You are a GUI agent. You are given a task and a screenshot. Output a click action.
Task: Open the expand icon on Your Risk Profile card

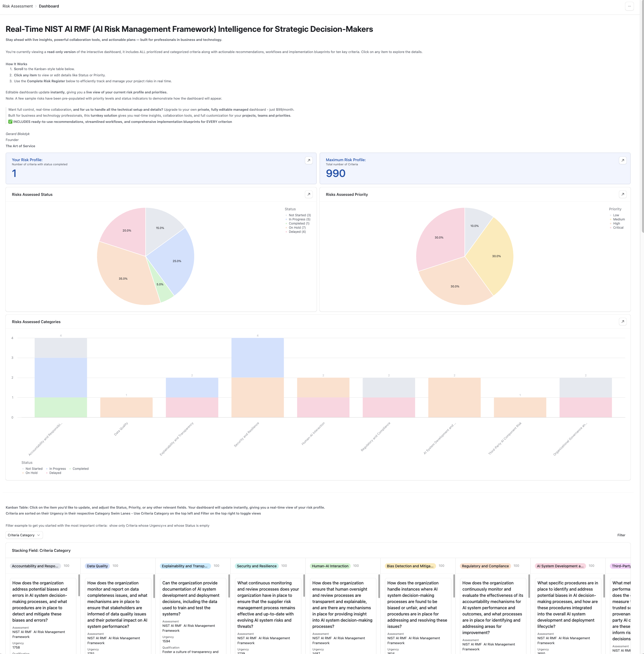coord(309,161)
